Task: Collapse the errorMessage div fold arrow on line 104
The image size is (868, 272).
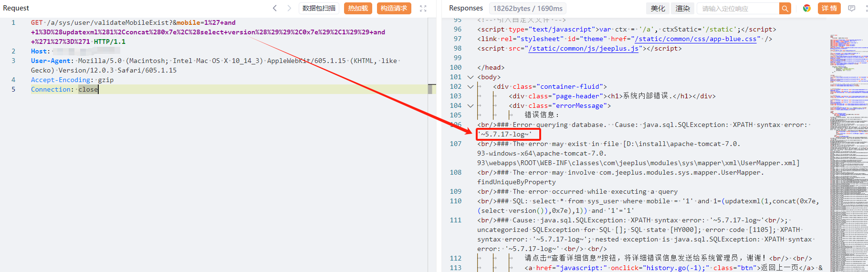Action: tap(471, 105)
